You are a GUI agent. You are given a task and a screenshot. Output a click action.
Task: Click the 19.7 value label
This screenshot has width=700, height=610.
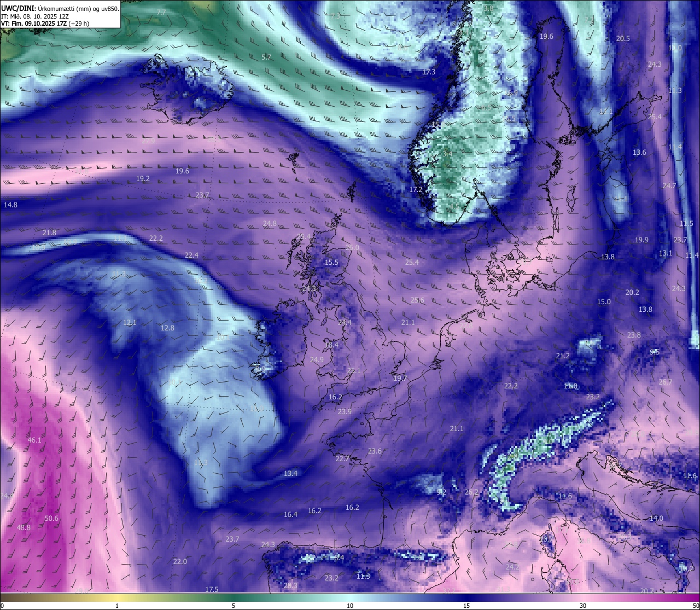(400, 378)
